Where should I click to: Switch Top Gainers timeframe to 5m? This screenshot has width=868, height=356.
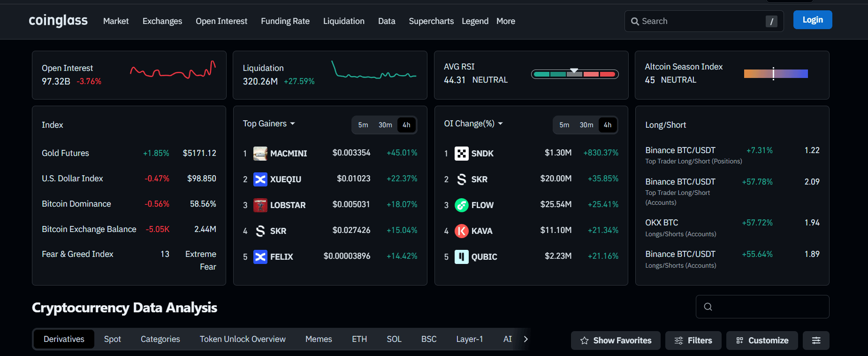click(363, 125)
